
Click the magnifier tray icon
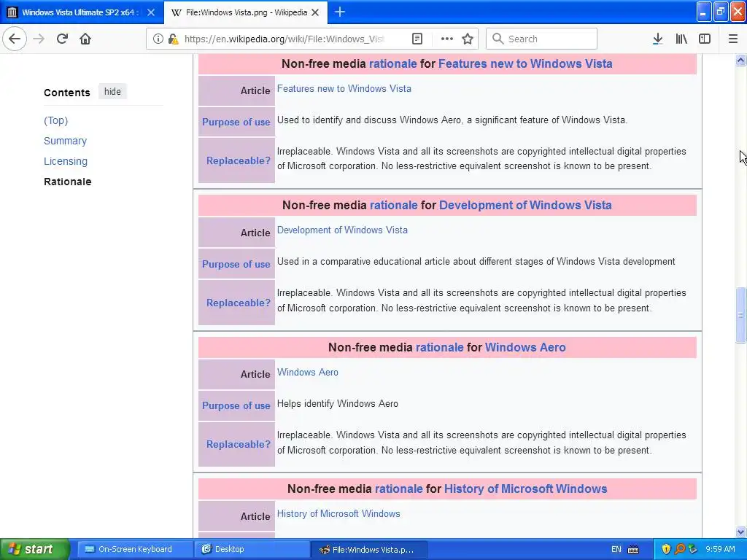point(679,549)
